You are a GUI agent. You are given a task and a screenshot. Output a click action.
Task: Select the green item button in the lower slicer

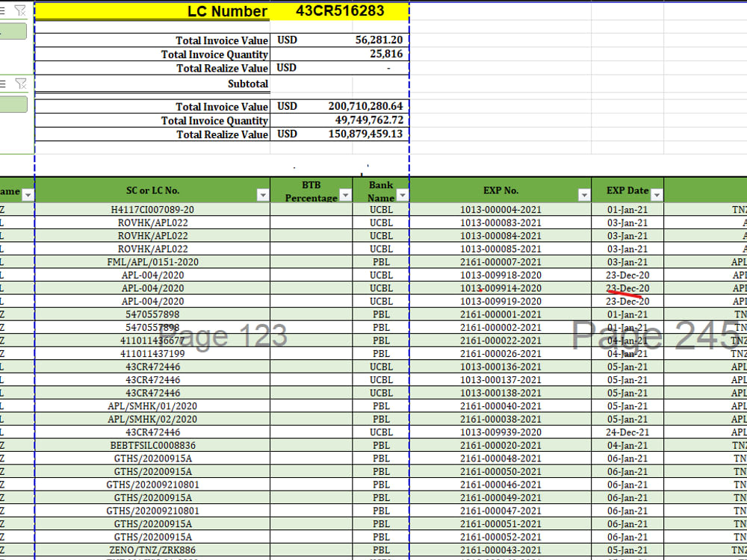(13, 105)
